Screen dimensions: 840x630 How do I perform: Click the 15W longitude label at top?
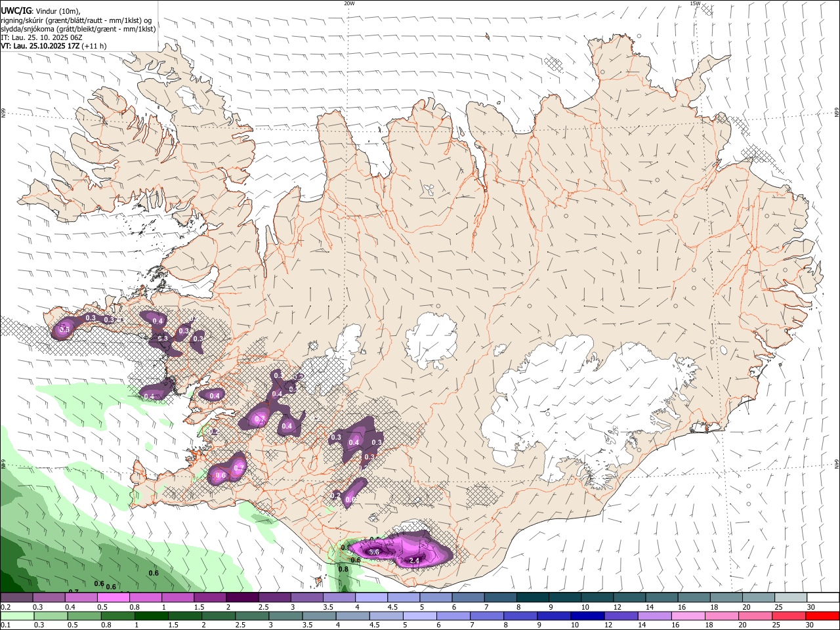click(x=695, y=3)
